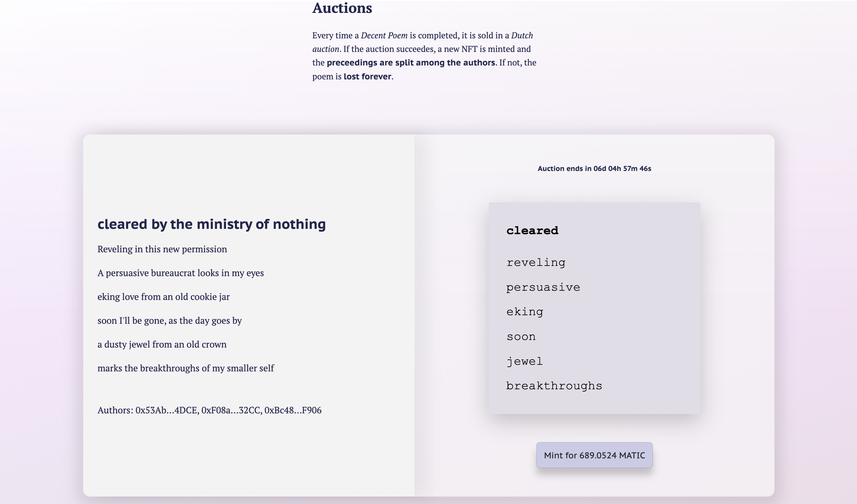Click the 'preceedings are split among the authors' text
This screenshot has height=504, width=857.
pos(411,63)
